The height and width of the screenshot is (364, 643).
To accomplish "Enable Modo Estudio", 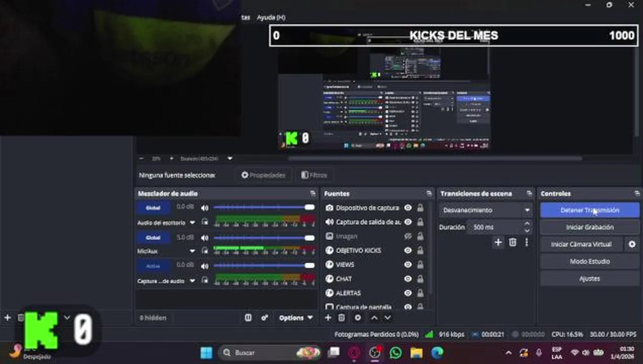I will pos(590,261).
